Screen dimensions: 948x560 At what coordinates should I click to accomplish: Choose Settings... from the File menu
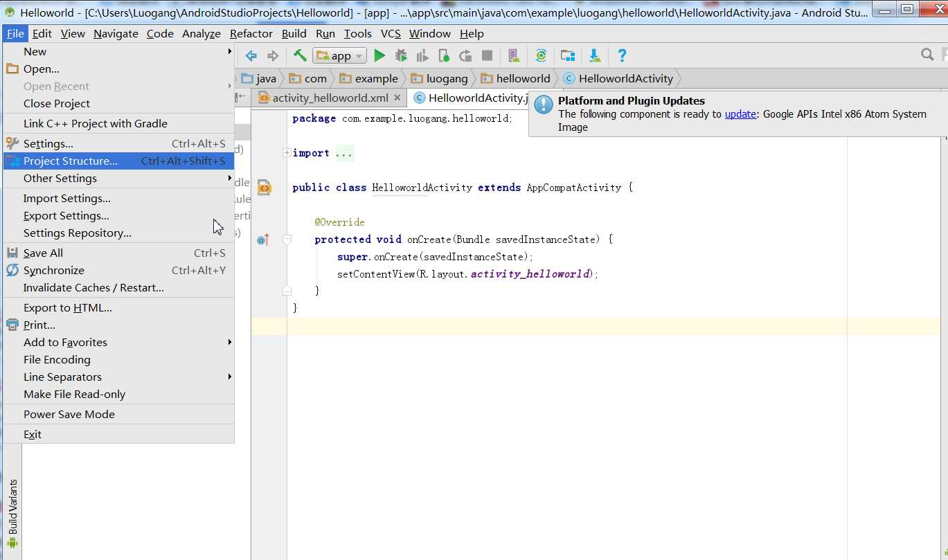point(118,143)
